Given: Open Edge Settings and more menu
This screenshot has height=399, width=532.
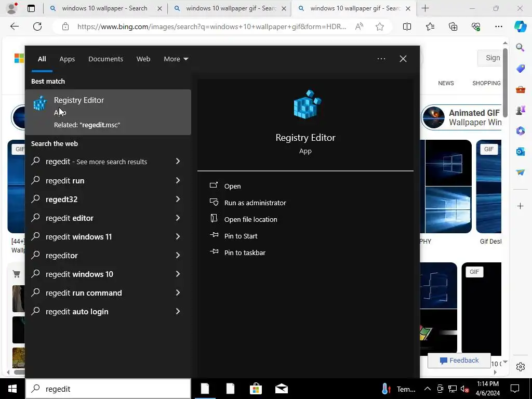Looking at the screenshot, I should (x=498, y=26).
